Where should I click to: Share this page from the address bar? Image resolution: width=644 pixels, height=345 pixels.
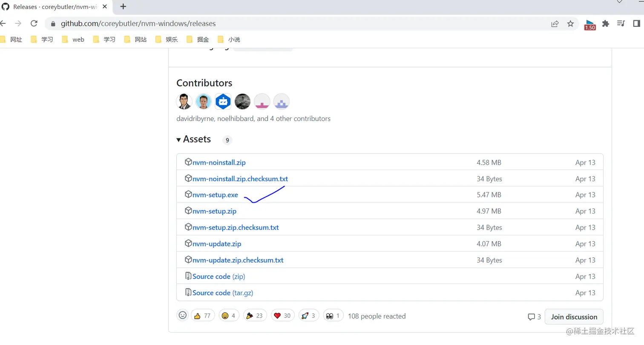(x=555, y=24)
